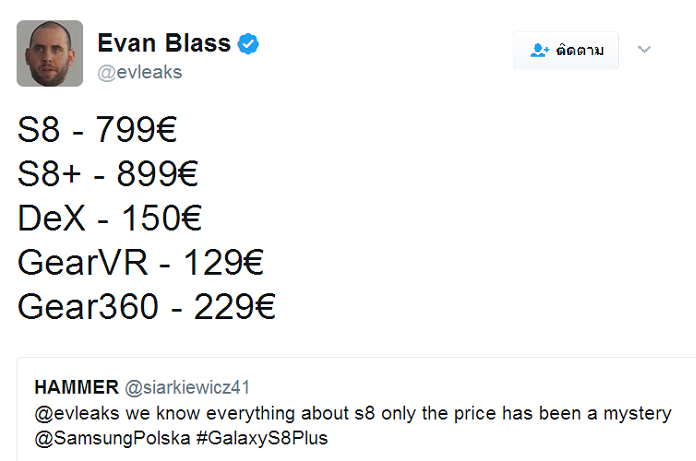Open the @siarkiewicz41 handle
The height and width of the screenshot is (461, 696).
tap(187, 387)
